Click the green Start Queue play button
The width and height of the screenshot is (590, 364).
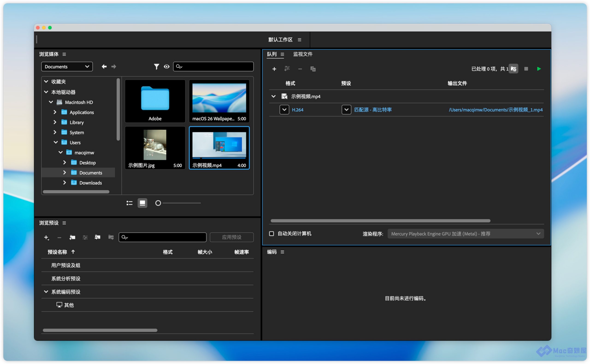tap(539, 69)
